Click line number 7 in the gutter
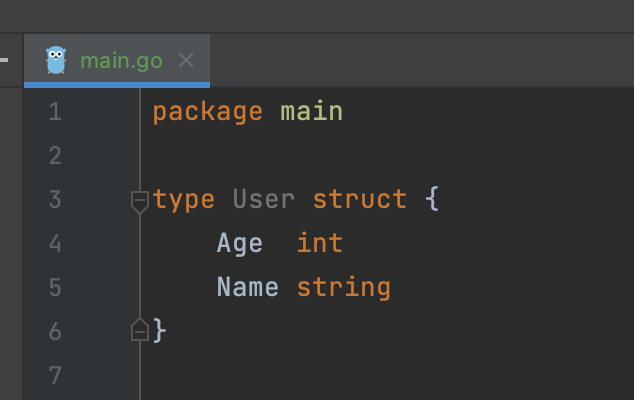The height and width of the screenshot is (400, 634). coord(54,376)
